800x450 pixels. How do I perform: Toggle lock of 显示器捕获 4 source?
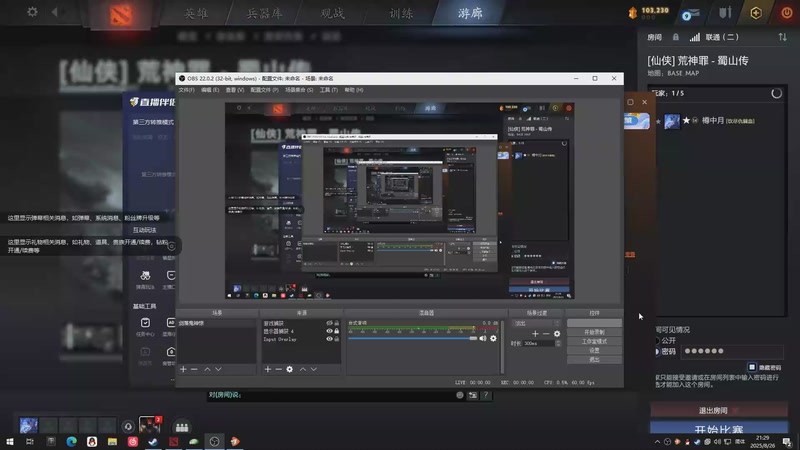coord(336,331)
